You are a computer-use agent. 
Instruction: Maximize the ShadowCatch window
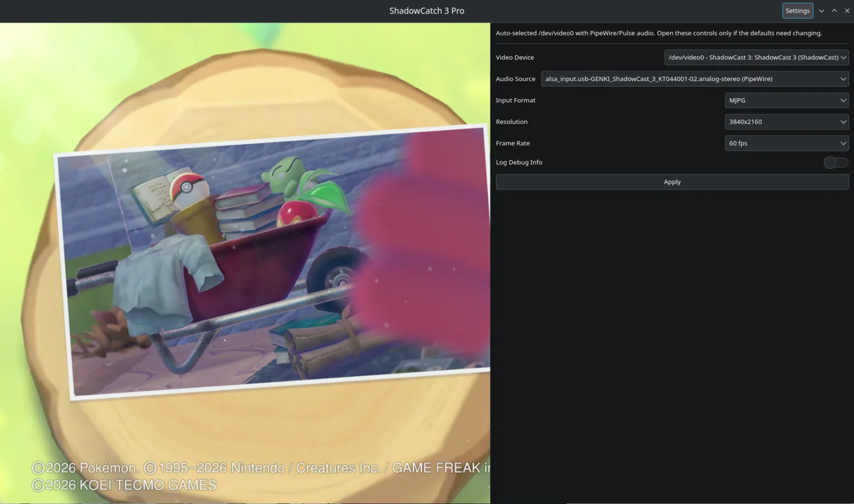click(x=834, y=11)
